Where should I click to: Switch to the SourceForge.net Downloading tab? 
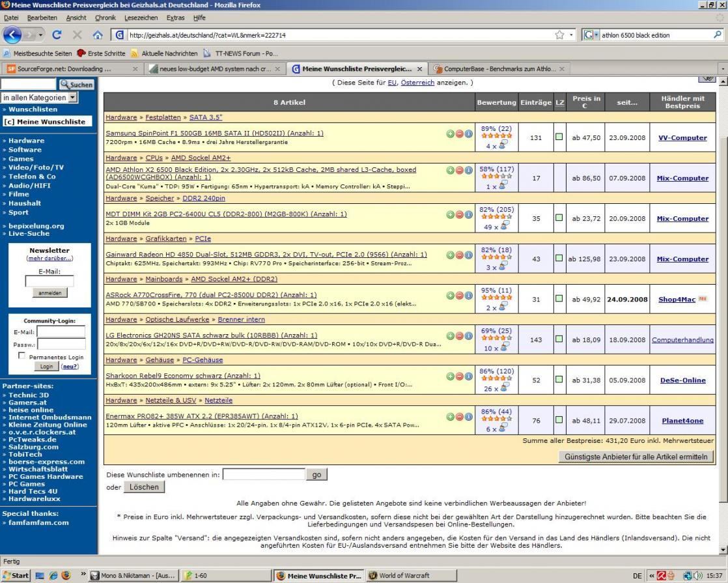pos(72,69)
